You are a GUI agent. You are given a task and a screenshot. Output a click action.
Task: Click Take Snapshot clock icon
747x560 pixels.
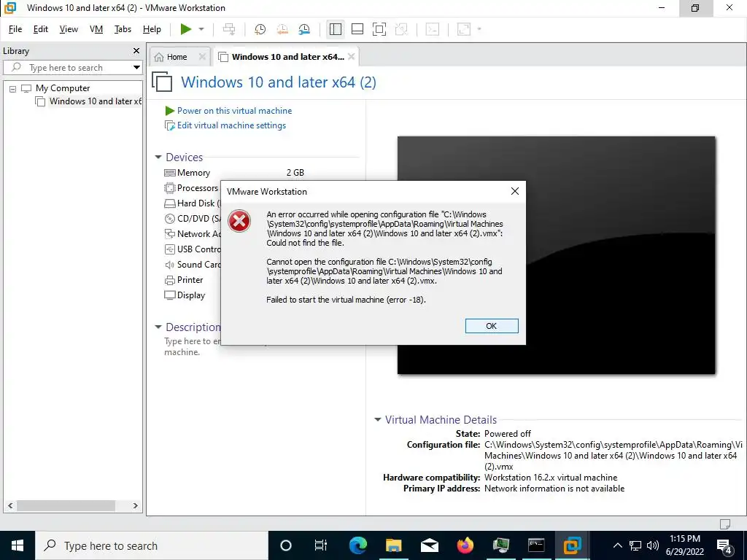(260, 29)
